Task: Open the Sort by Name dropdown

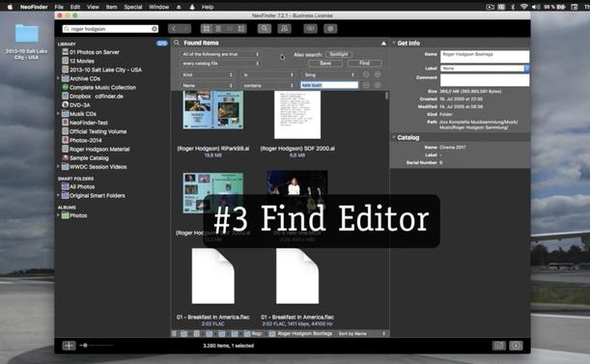Action: (362, 333)
